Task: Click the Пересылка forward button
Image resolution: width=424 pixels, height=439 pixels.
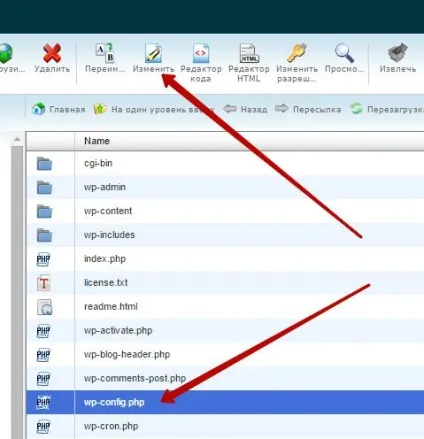Action: (308, 109)
